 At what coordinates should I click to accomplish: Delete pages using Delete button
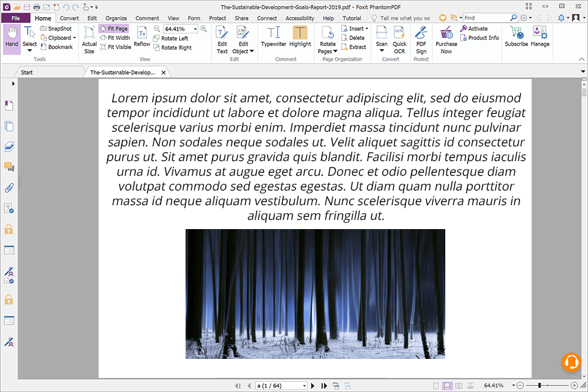353,38
